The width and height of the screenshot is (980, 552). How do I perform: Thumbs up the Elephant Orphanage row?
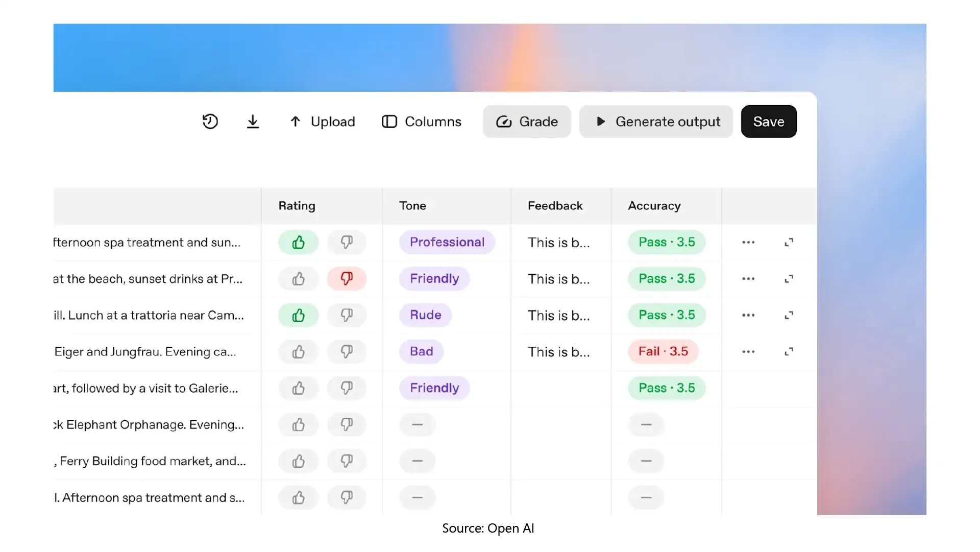point(298,425)
